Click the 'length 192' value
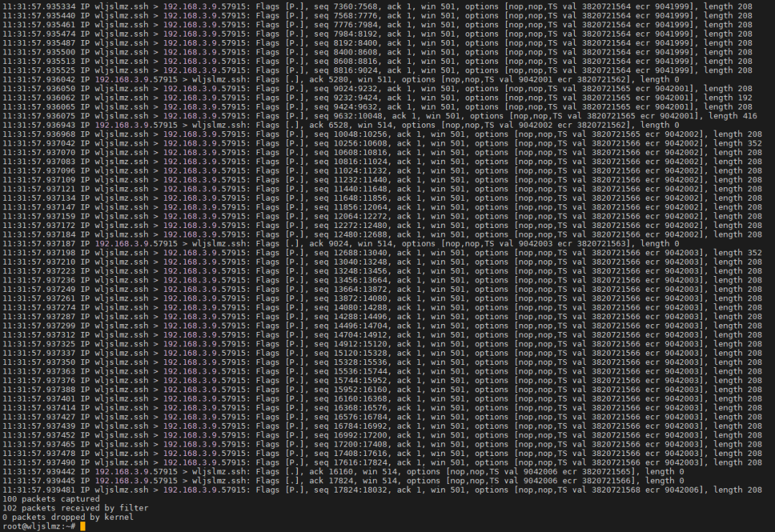Viewport: 775px width, 532px height. click(728, 98)
